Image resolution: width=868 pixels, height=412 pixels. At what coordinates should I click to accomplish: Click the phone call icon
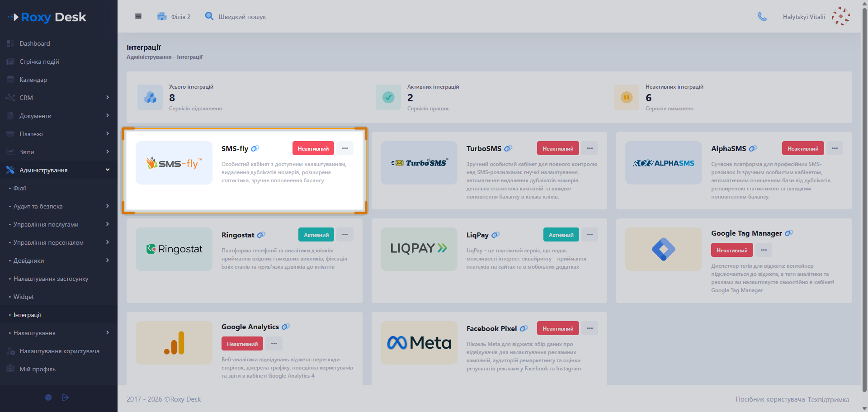[x=762, y=17]
